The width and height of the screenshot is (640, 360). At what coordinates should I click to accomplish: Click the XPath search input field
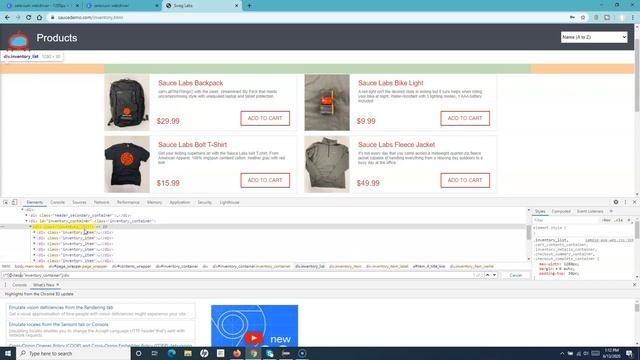click(237, 275)
